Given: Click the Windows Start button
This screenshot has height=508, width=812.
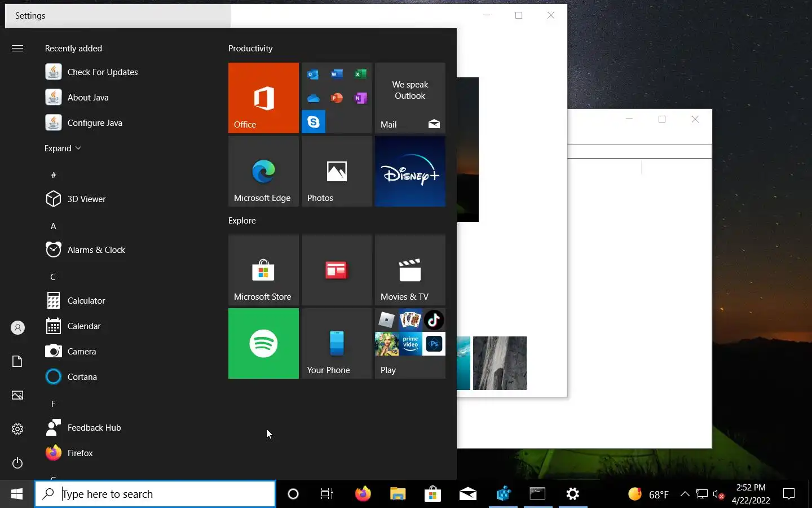Looking at the screenshot, I should [x=17, y=494].
